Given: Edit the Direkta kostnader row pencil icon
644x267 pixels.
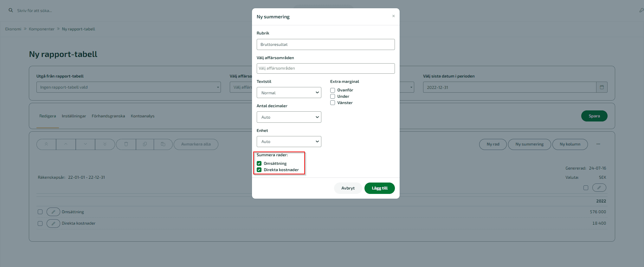Looking at the screenshot, I should pos(53,223).
